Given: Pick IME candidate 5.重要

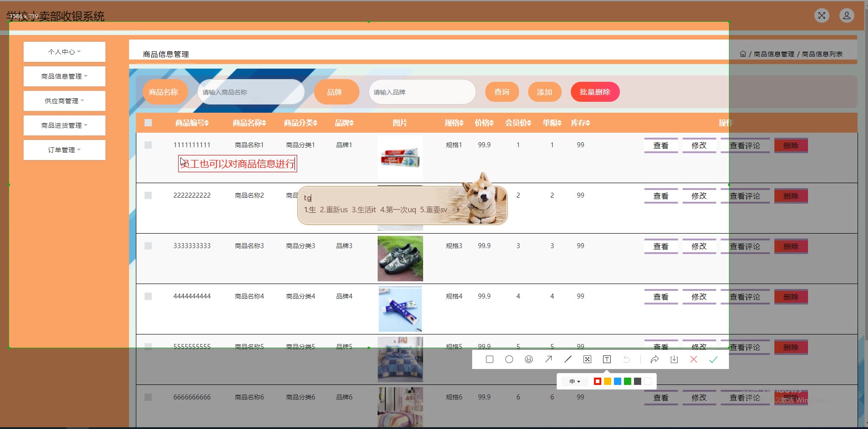Looking at the screenshot, I should (x=434, y=210).
